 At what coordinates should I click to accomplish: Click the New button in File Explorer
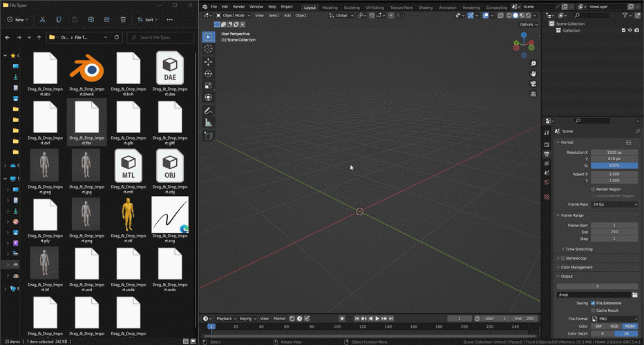tap(18, 20)
